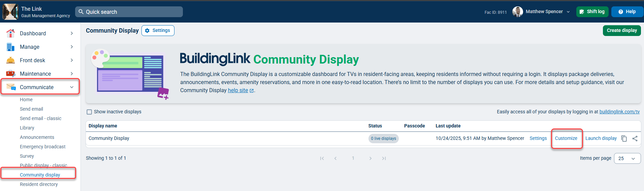Click the Communicate envelope icon
Viewport: 644px width, 191px height.
11,87
